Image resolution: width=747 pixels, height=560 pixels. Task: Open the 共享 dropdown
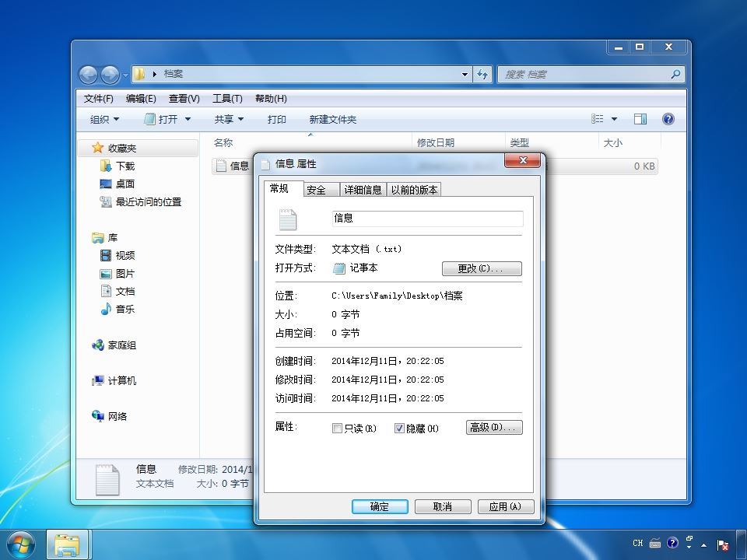tap(229, 119)
